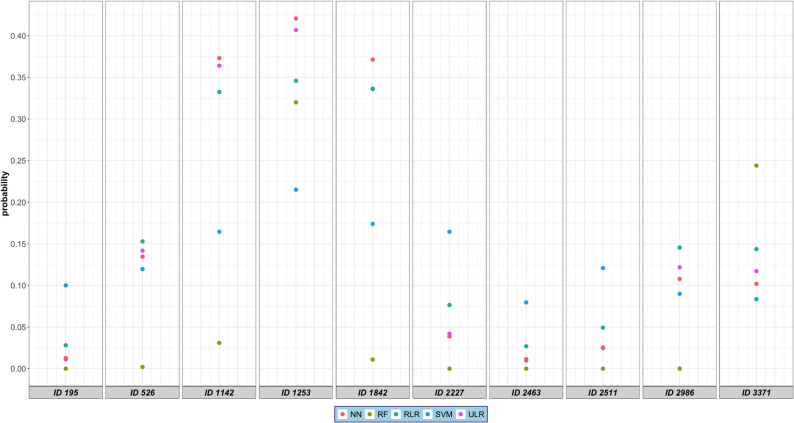Click the red NN legend dot
The width and height of the screenshot is (794, 423).
pyautogui.click(x=343, y=414)
